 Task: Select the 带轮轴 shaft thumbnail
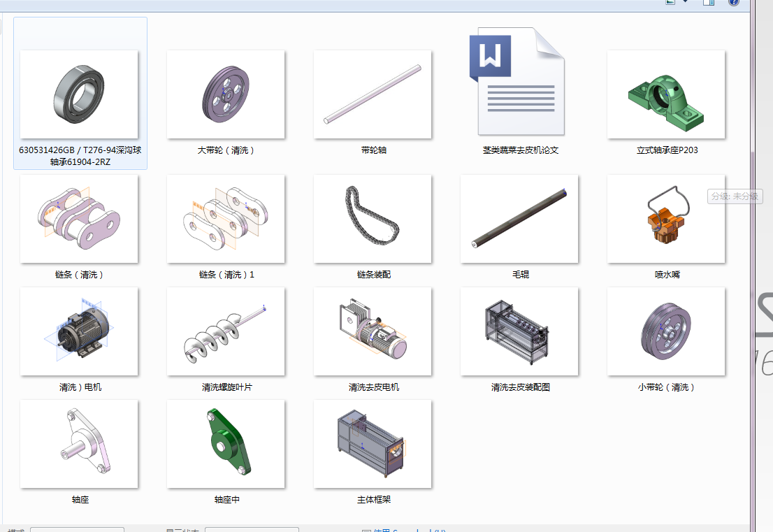pos(373,94)
